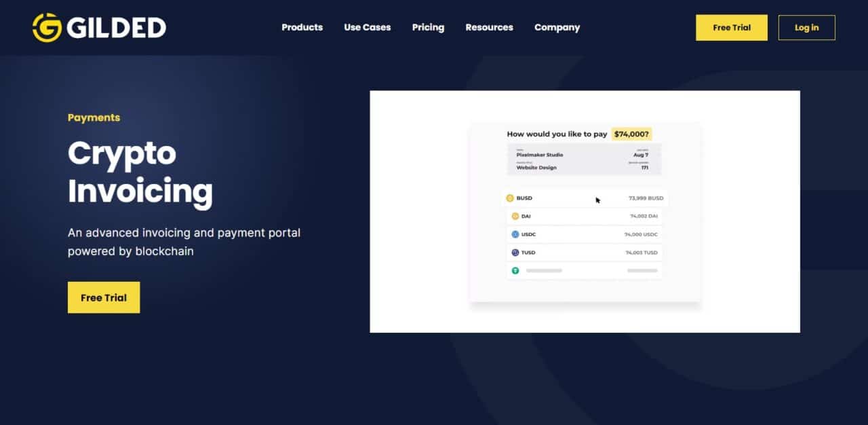Open the Company menu
The height and width of the screenshot is (425, 868).
point(557,27)
